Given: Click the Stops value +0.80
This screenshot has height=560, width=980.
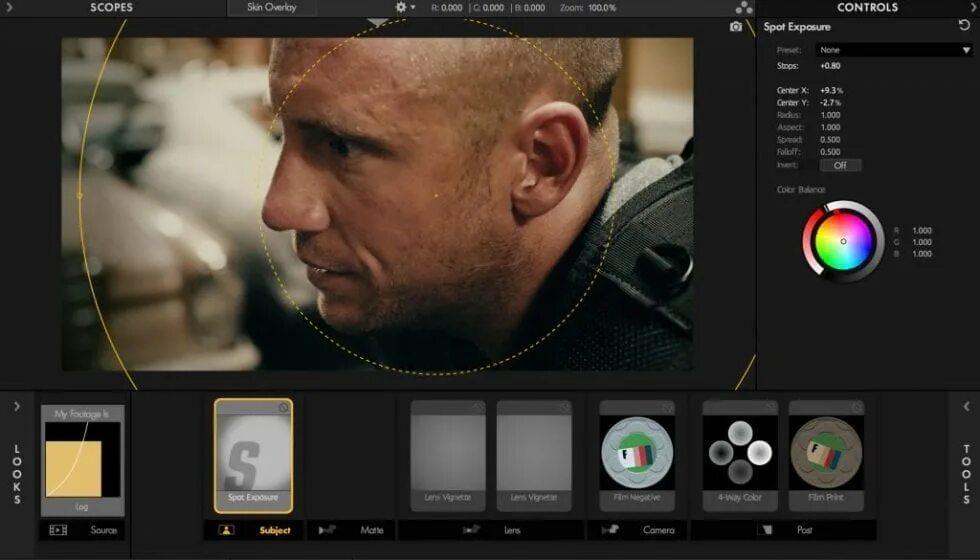Looking at the screenshot, I should tap(830, 66).
